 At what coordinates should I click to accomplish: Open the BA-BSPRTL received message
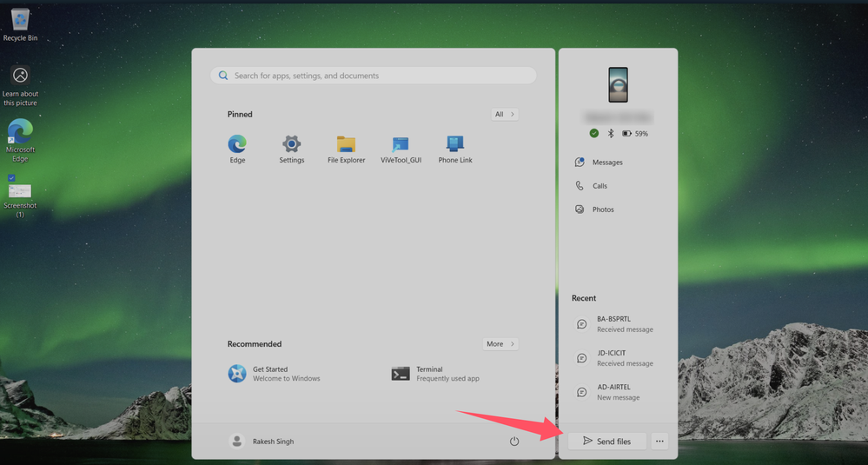pos(615,324)
